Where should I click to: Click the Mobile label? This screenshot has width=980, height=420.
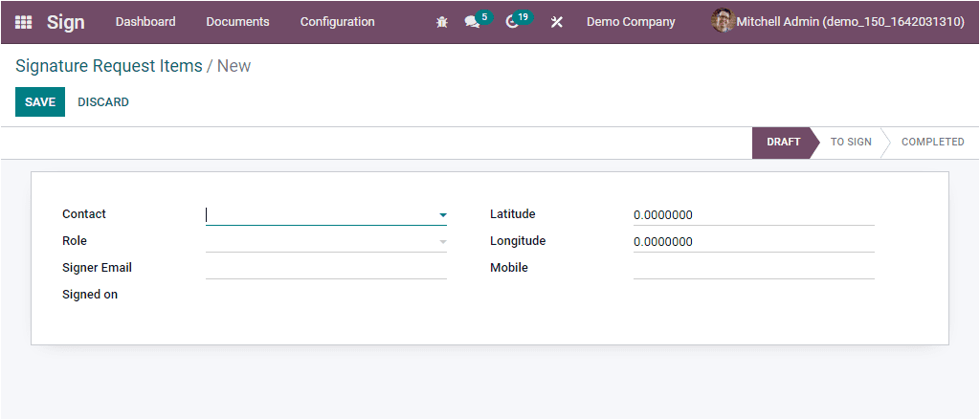click(509, 268)
